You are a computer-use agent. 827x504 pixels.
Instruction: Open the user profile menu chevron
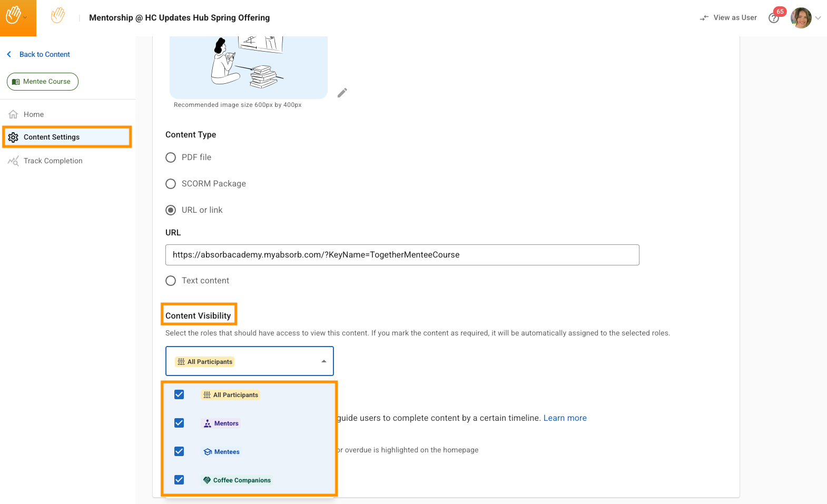pyautogui.click(x=818, y=18)
